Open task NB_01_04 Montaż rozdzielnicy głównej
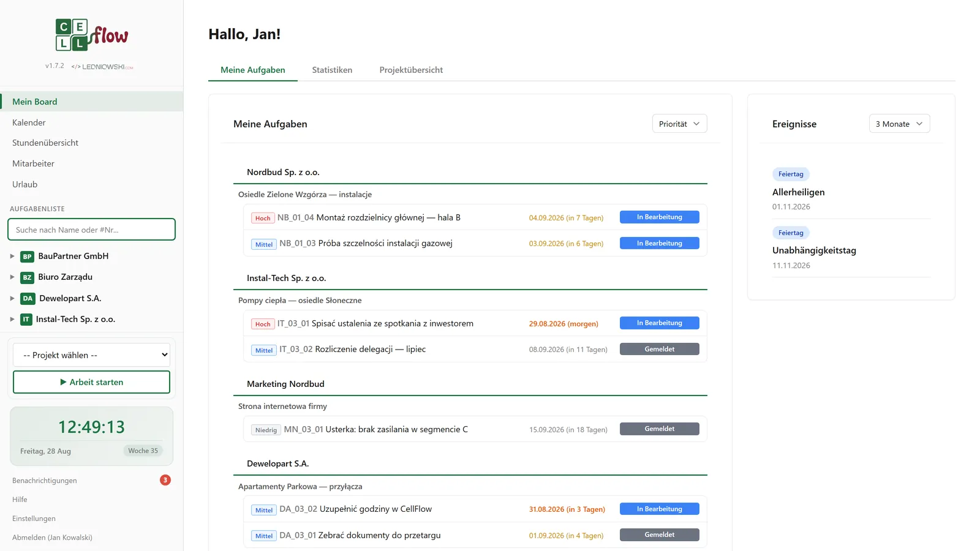Screen dimensions: 980x551 pos(369,217)
